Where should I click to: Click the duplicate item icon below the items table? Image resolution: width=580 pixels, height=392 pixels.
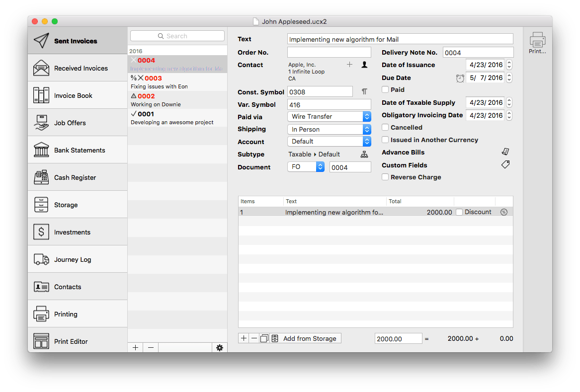[264, 338]
